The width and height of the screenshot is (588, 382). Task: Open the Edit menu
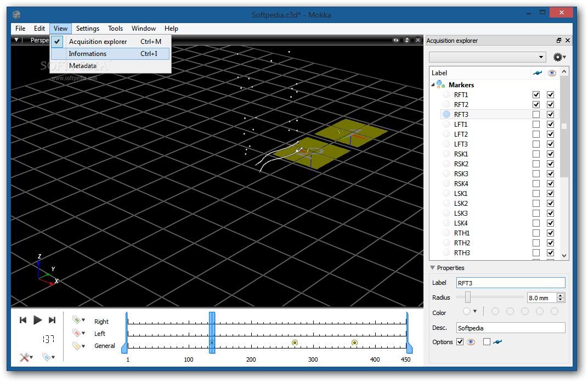coord(39,28)
